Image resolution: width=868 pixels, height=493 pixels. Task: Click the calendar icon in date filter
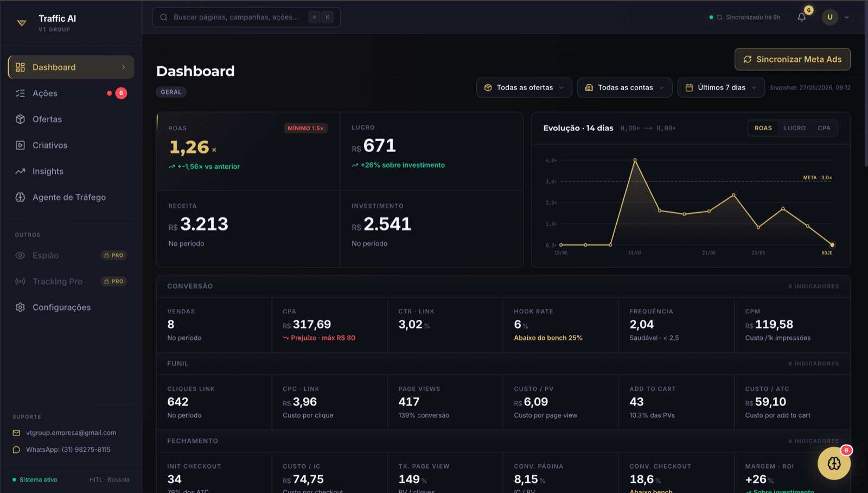coord(689,87)
